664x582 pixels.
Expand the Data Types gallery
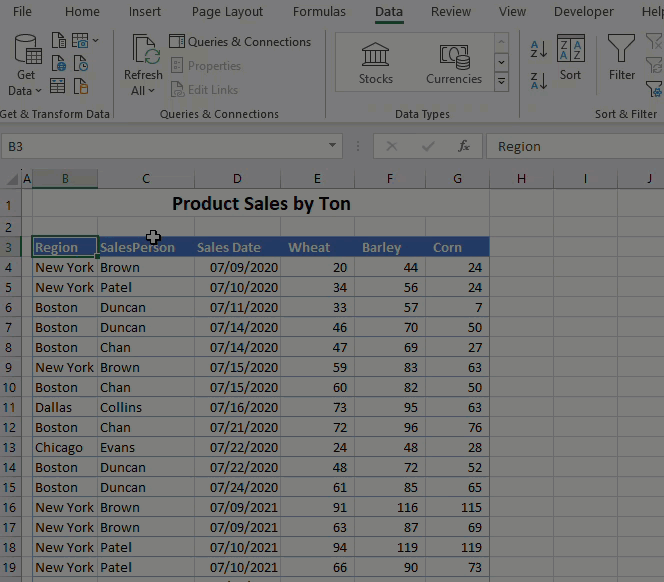(502, 80)
